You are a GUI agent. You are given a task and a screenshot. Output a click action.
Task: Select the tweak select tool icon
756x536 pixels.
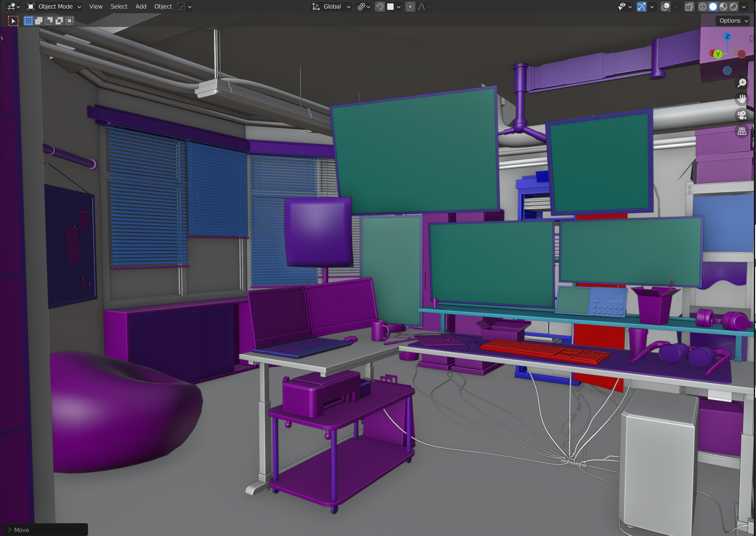click(13, 21)
